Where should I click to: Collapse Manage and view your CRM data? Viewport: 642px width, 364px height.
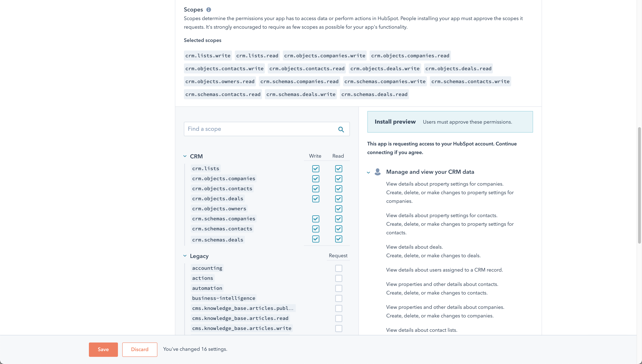pyautogui.click(x=368, y=172)
